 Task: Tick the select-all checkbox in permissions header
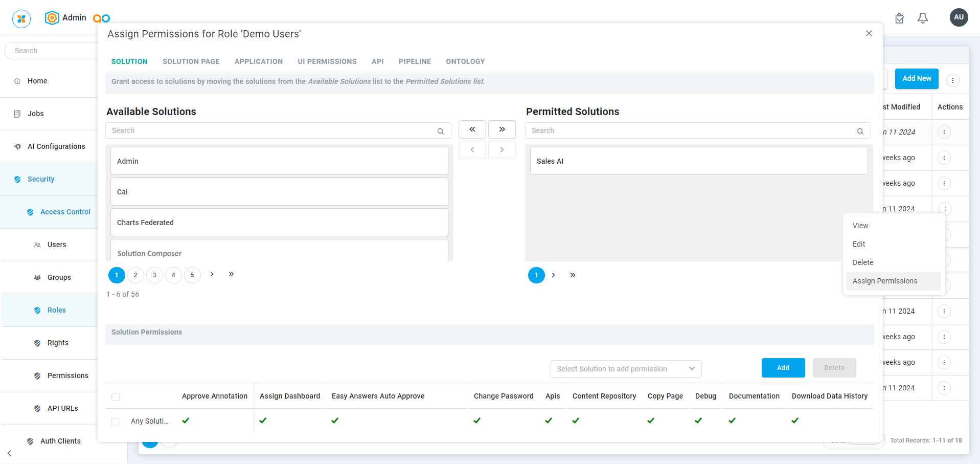pos(116,397)
